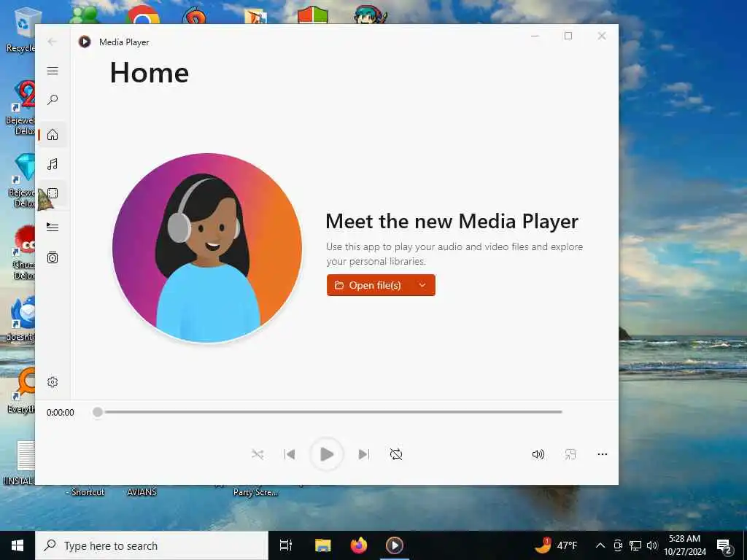747x560 pixels.
Task: Select the Everything desktop shortcut
Action: [x=21, y=391]
